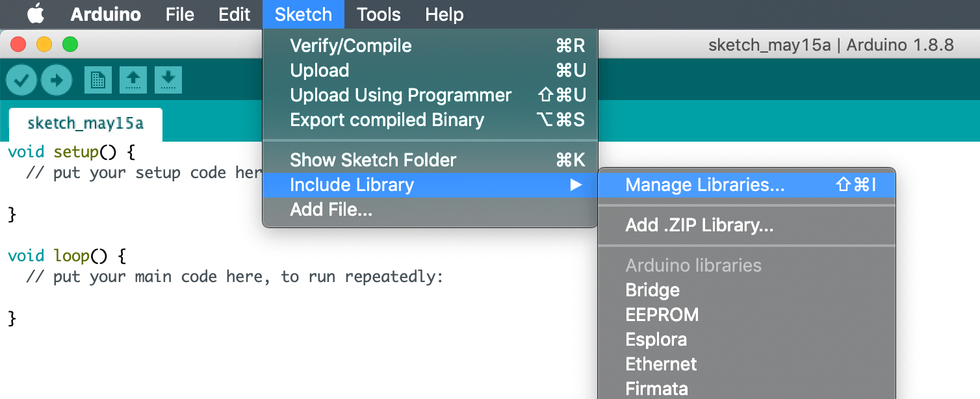Open the Arduino application menu
980x399 pixels.
pos(105,14)
